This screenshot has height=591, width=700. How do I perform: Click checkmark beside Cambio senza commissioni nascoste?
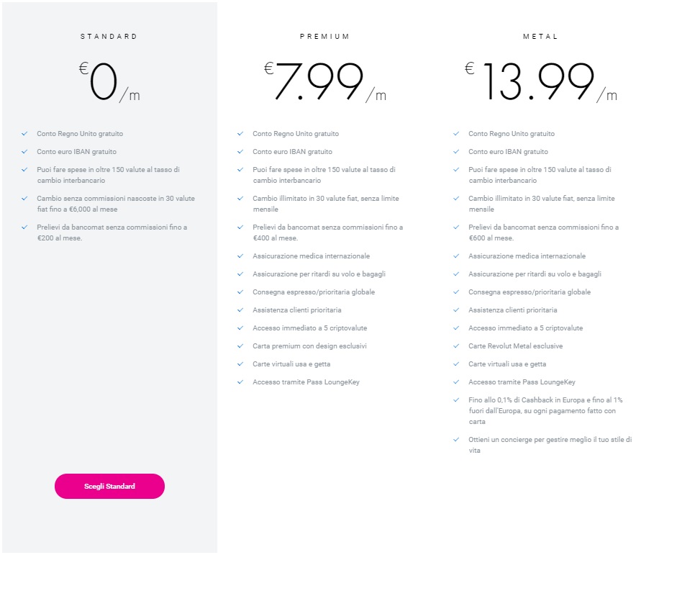point(24,199)
